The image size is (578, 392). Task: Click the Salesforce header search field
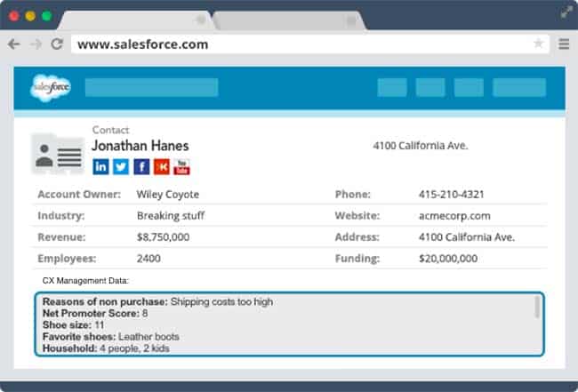coord(151,87)
